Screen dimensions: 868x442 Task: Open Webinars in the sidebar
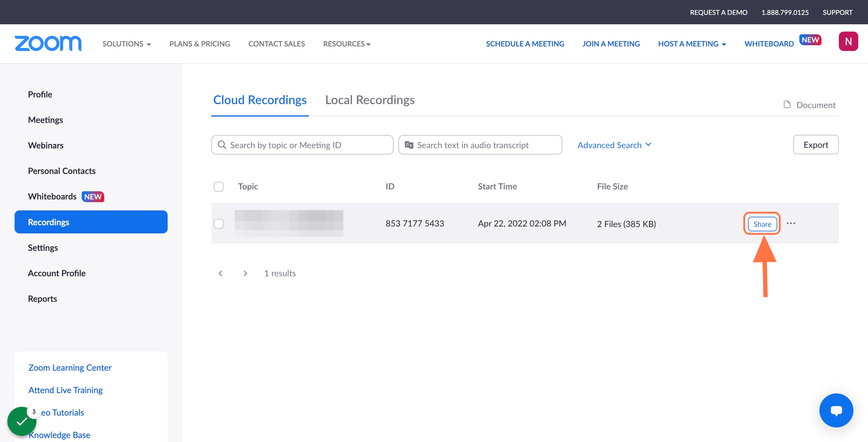[46, 145]
